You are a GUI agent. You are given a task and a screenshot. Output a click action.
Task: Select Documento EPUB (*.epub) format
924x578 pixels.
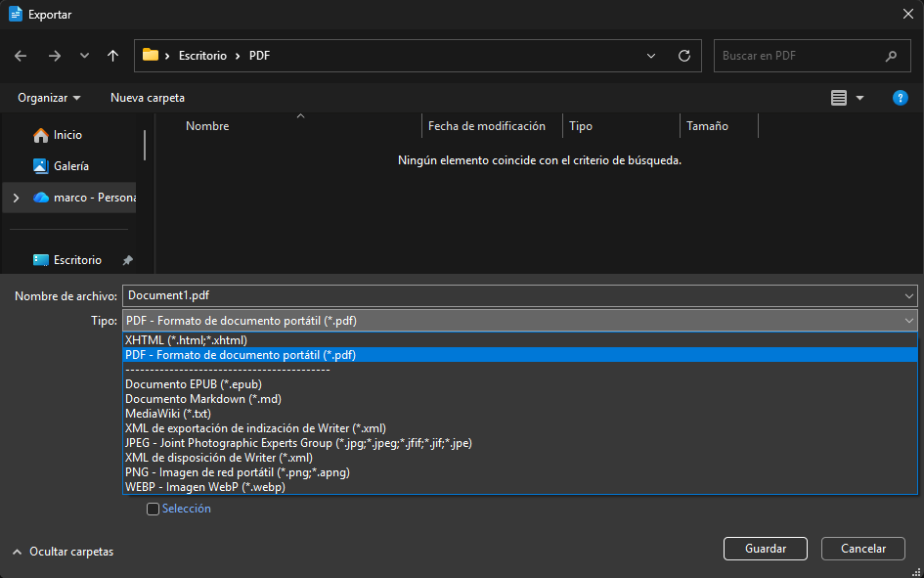pos(194,384)
